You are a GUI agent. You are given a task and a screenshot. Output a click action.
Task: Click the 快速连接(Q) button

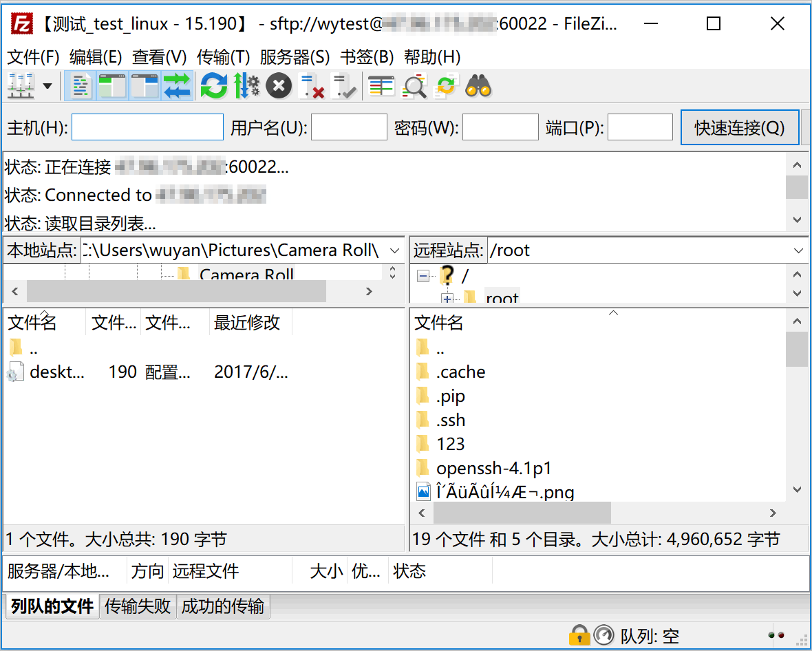click(740, 127)
